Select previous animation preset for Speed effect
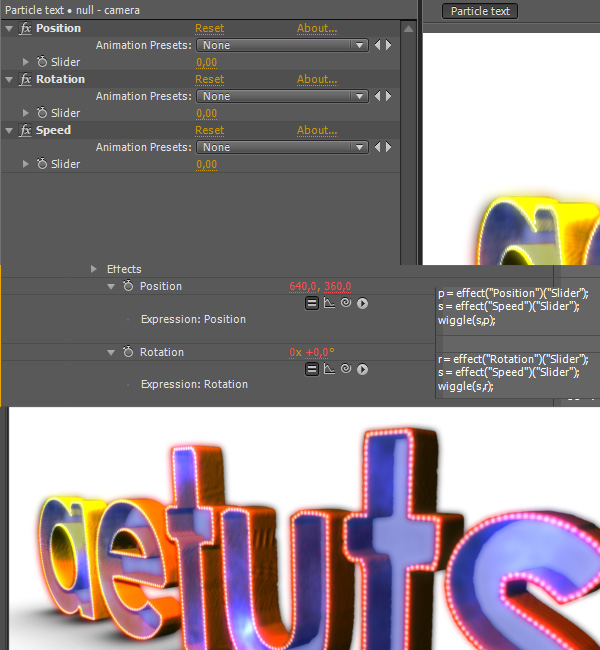The image size is (600, 650). click(377, 147)
